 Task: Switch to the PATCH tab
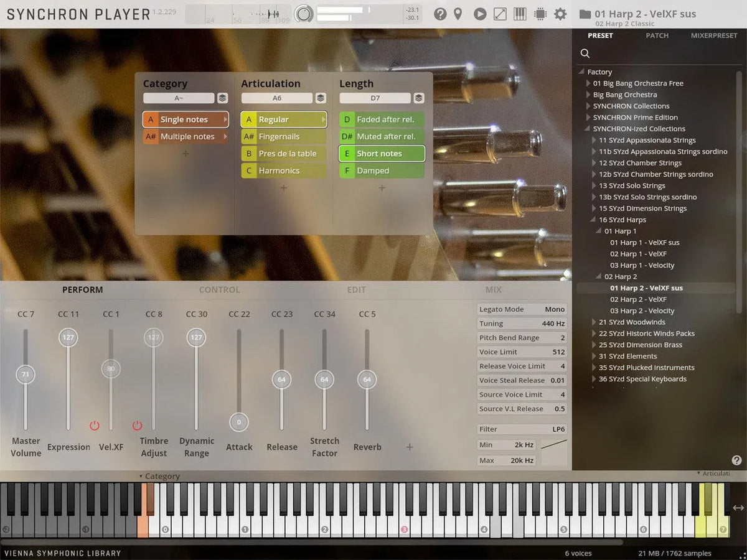657,35
